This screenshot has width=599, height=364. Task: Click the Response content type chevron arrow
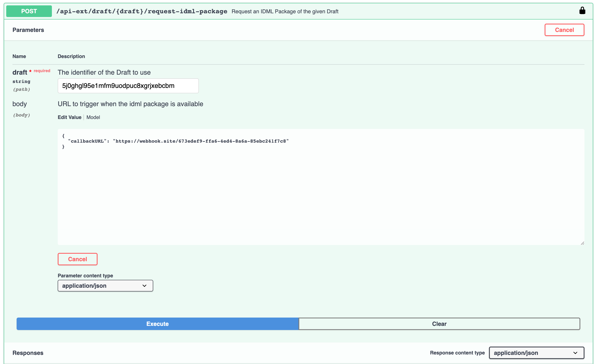[575, 353]
